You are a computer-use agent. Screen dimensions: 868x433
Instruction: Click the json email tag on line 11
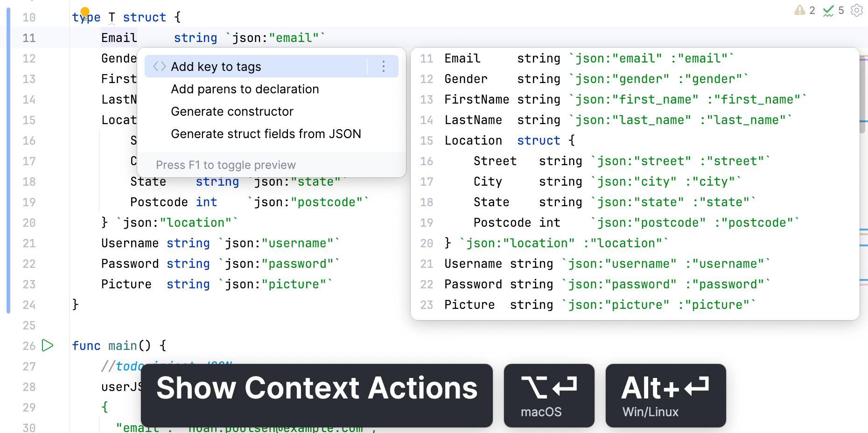point(275,37)
